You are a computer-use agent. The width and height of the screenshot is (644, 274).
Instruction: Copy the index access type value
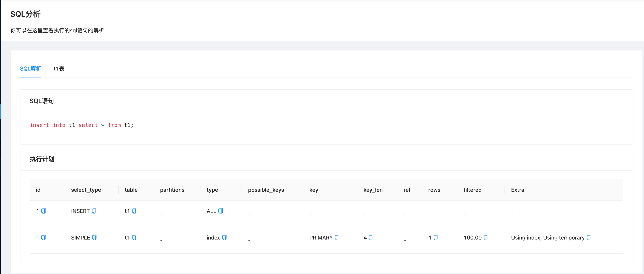click(224, 238)
